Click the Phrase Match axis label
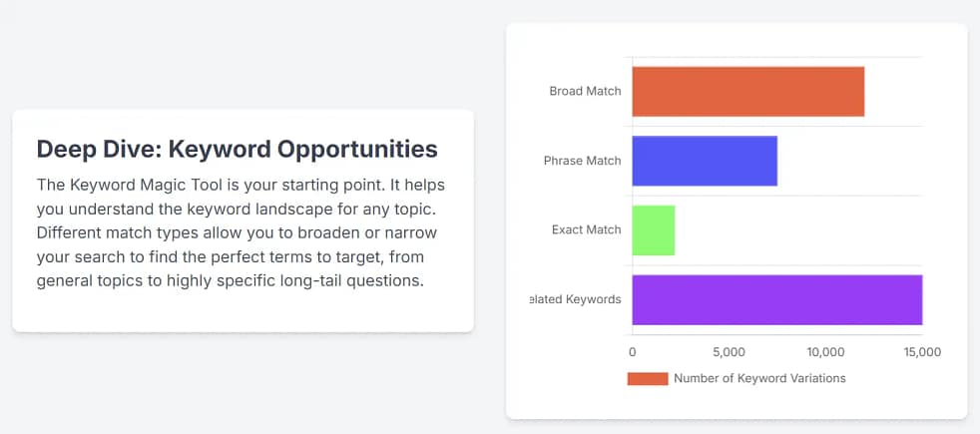The width and height of the screenshot is (980, 434). 582,161
